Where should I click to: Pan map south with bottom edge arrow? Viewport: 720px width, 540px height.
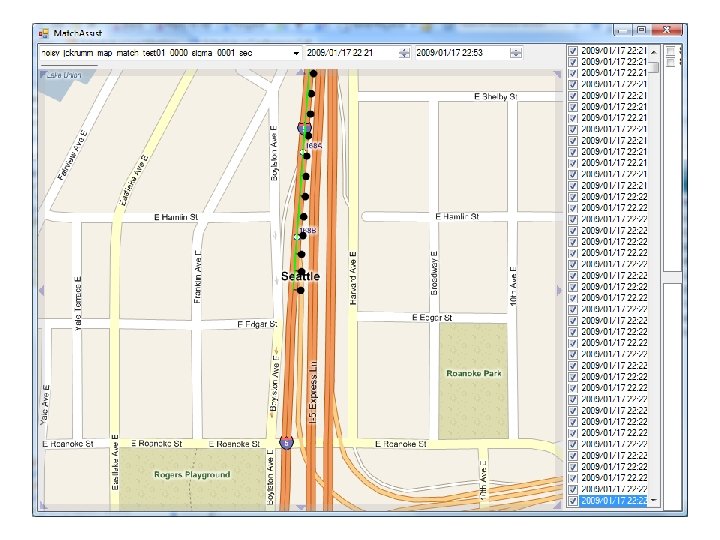300,507
